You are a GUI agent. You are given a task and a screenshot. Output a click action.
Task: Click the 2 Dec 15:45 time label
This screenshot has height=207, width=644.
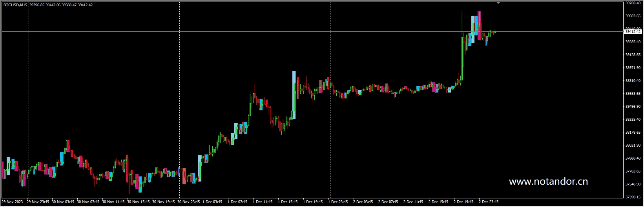point(439,202)
